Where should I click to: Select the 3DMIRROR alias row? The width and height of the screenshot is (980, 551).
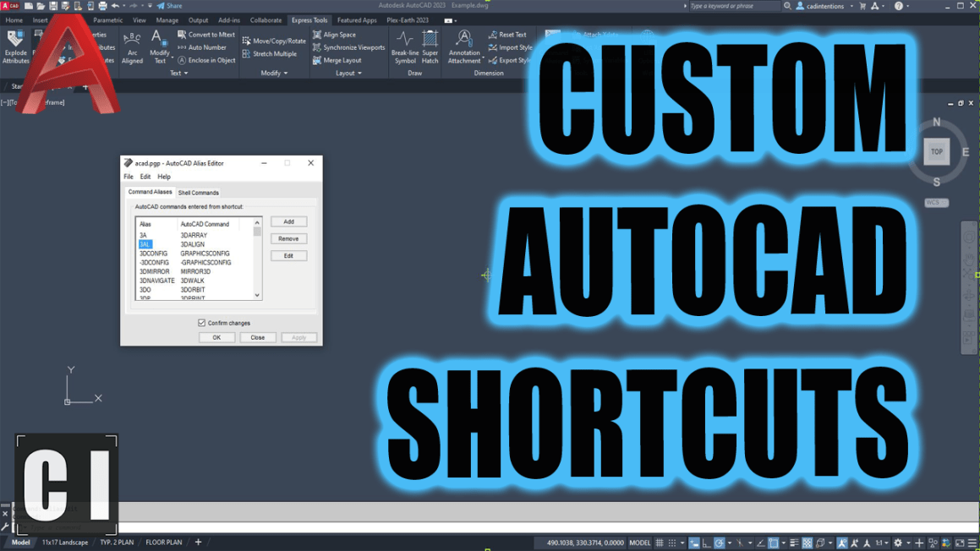tap(155, 271)
